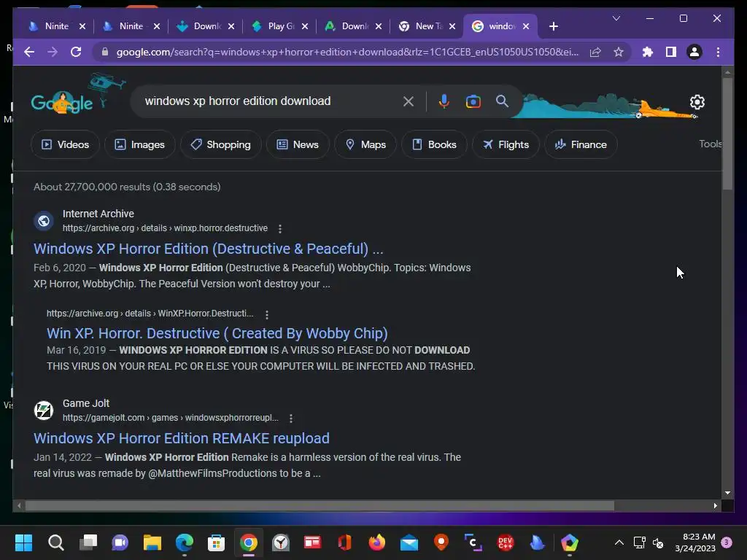This screenshot has height=560, width=747.
Task: Click the scroll-down arrow of vertical scrollbar
Action: click(x=727, y=494)
